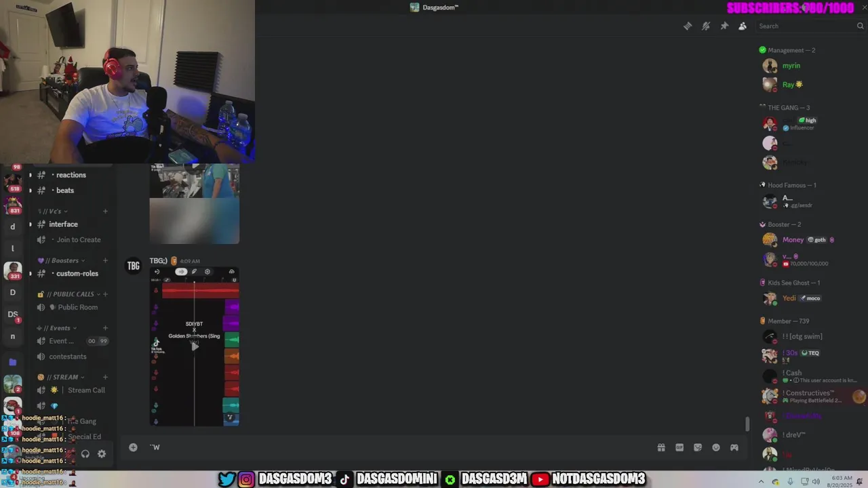Click the plus attach button in message bar

pos(133,447)
